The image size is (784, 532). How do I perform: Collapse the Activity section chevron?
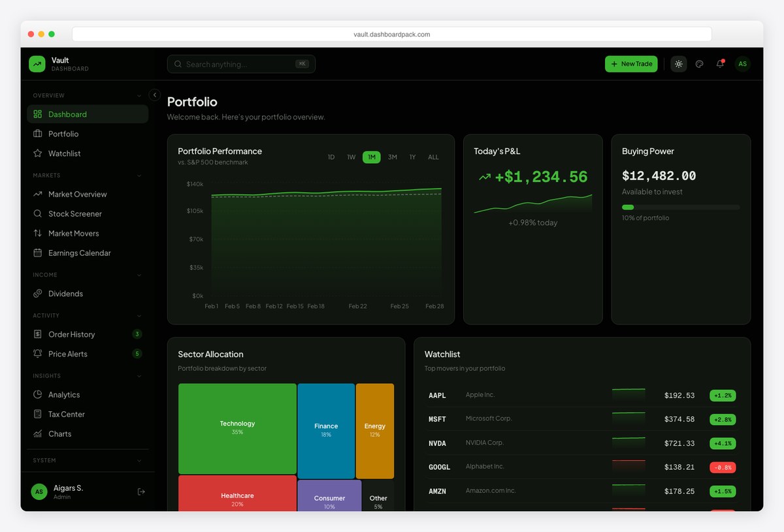[139, 315]
